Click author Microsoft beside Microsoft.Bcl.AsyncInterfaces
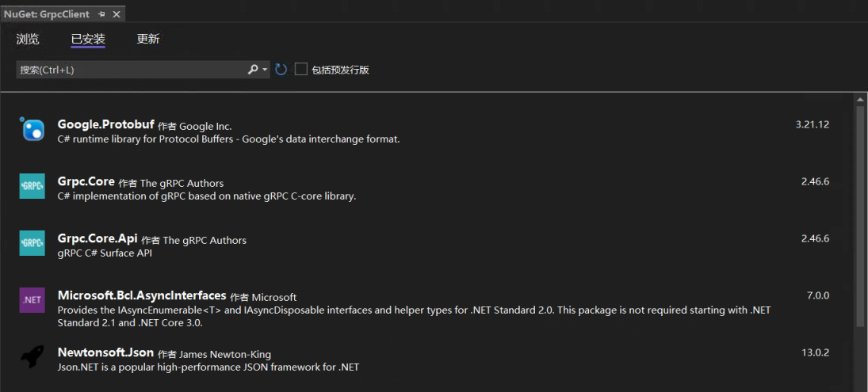The height and width of the screenshot is (392, 868). 274,298
